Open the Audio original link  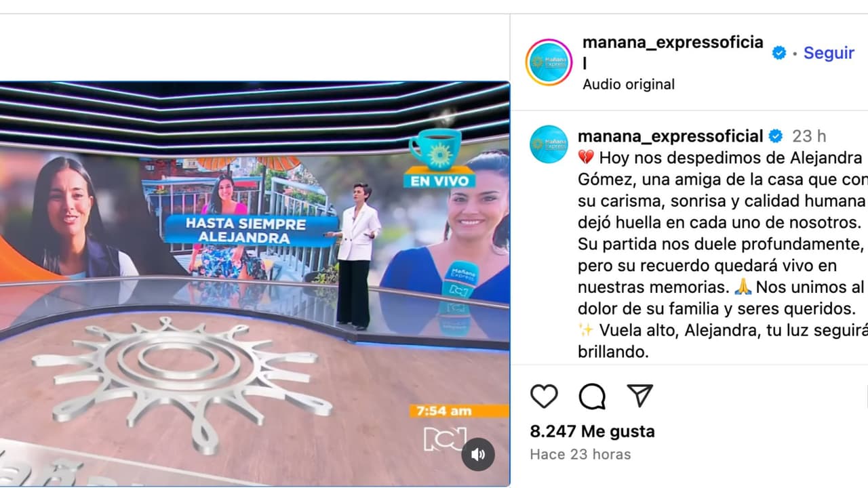[629, 84]
